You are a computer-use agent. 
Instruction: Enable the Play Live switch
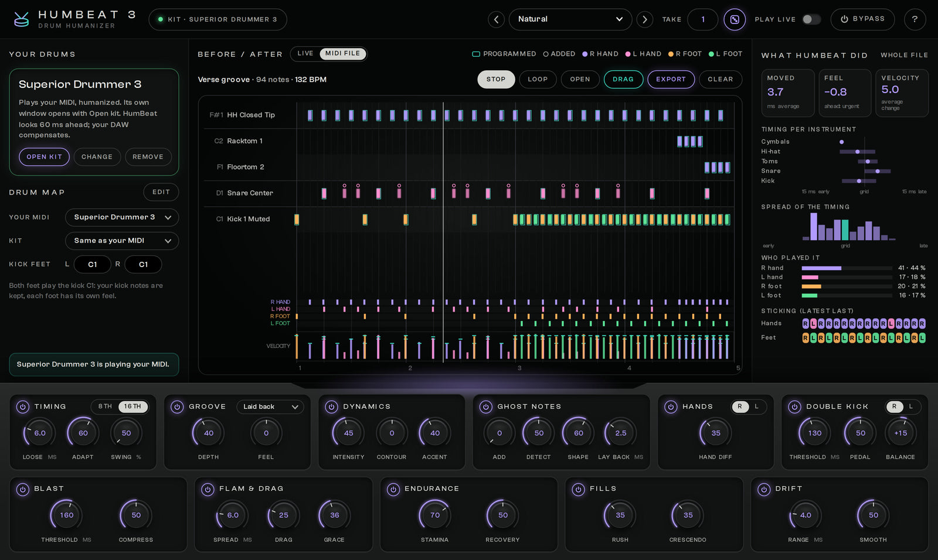click(x=811, y=19)
